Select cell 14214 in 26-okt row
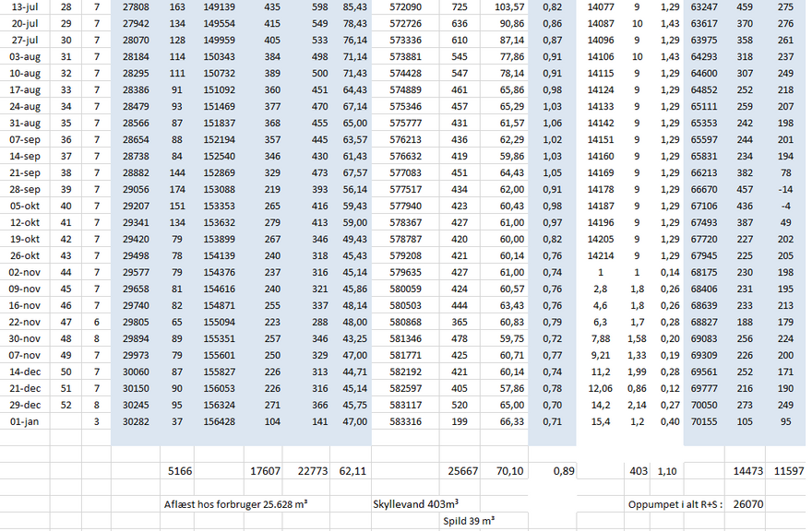This screenshot has height=531, width=812. (x=600, y=255)
